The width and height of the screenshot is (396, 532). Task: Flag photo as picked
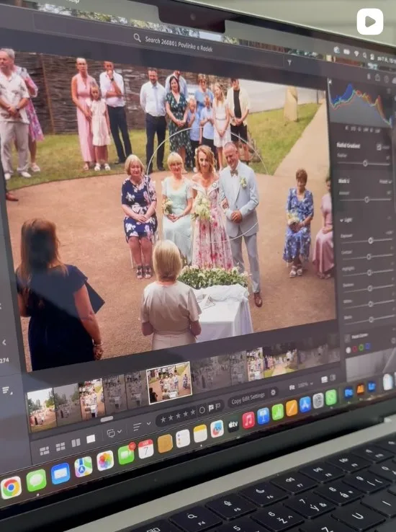point(211,408)
